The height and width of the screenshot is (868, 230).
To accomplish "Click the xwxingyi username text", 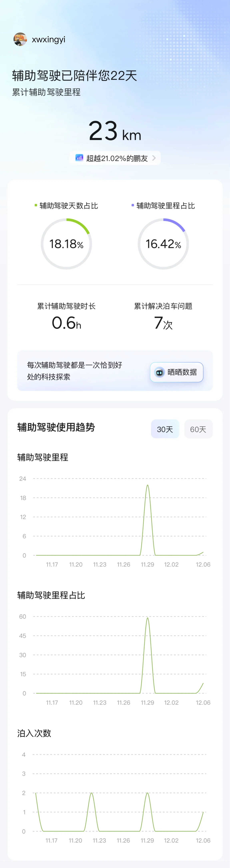I will point(49,39).
